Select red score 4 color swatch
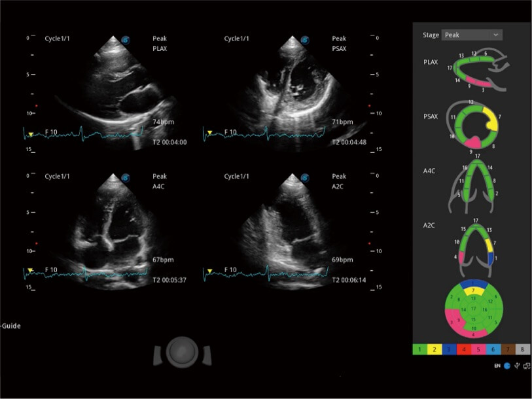 [465, 351]
